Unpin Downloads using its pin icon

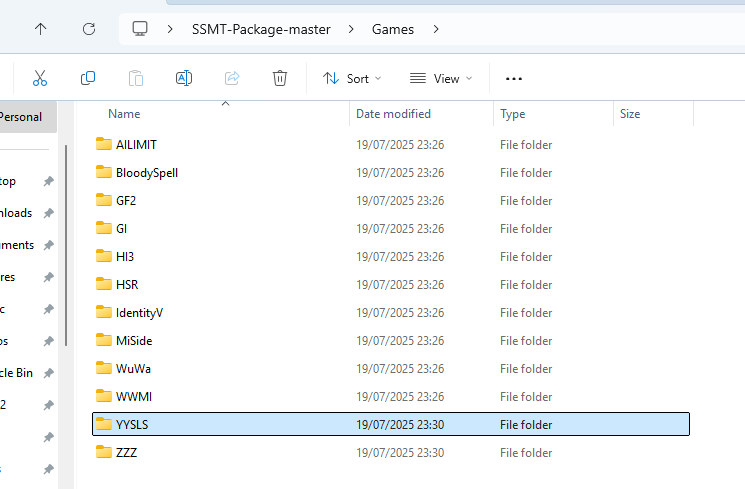[48, 213]
